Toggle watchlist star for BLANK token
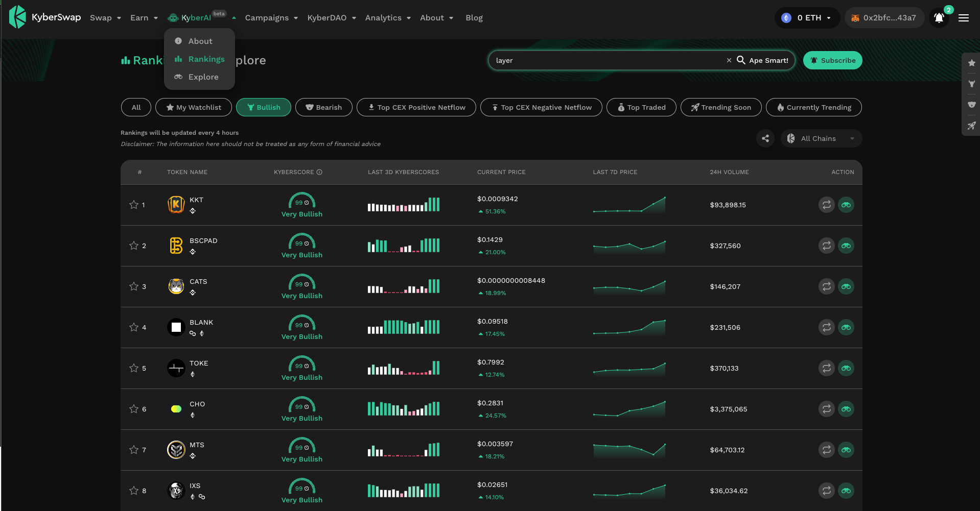This screenshot has width=980, height=511. click(134, 327)
